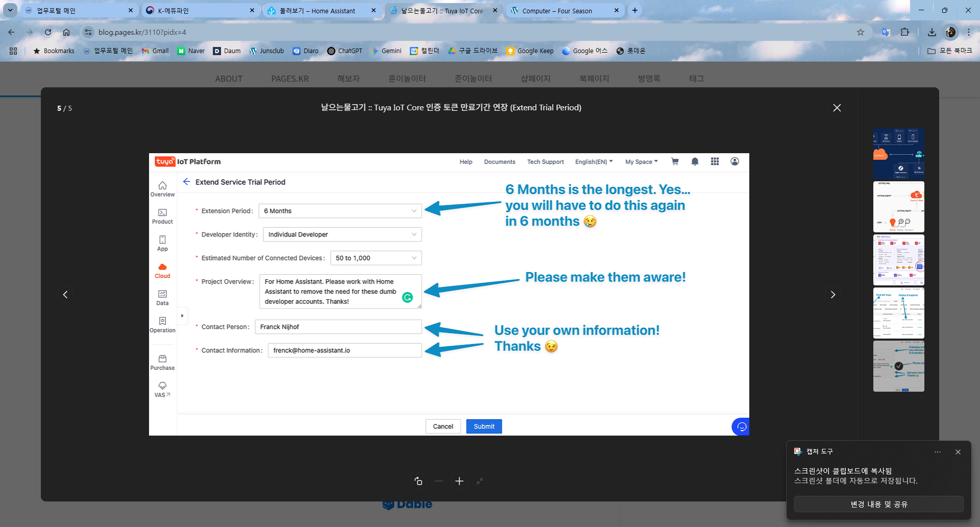Open the English(EN) language dropdown

click(x=594, y=162)
